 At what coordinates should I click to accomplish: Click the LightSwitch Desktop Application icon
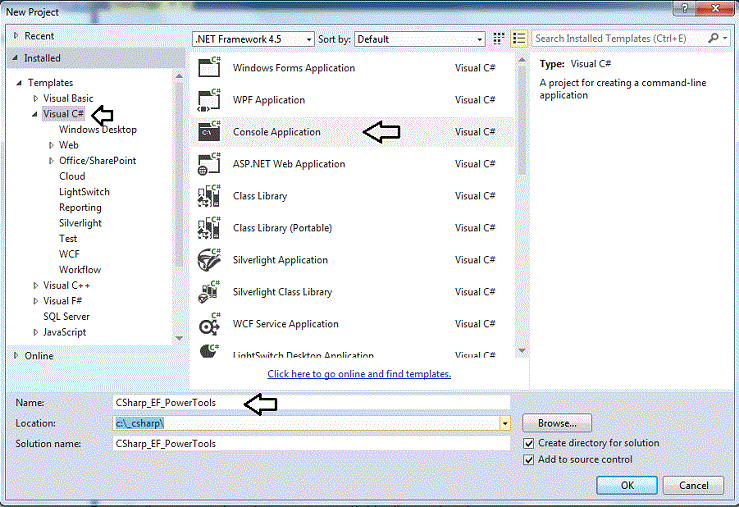point(209,351)
